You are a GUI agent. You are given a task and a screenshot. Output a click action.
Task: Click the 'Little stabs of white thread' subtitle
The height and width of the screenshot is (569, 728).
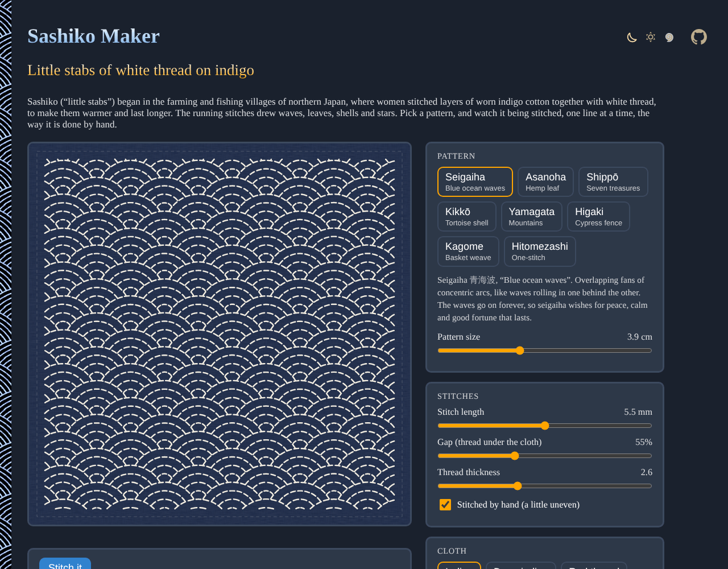[140, 70]
